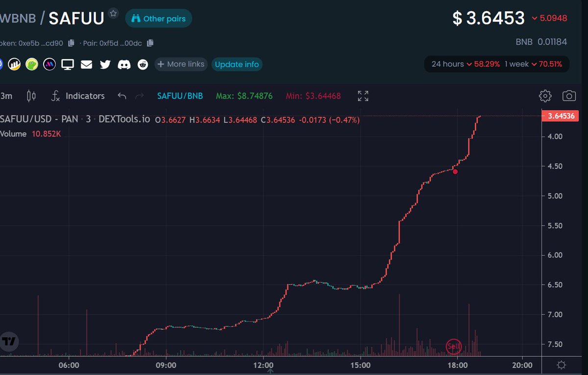The width and height of the screenshot is (588, 375).
Task: Click the Sell marker on the chart
Action: point(454,346)
